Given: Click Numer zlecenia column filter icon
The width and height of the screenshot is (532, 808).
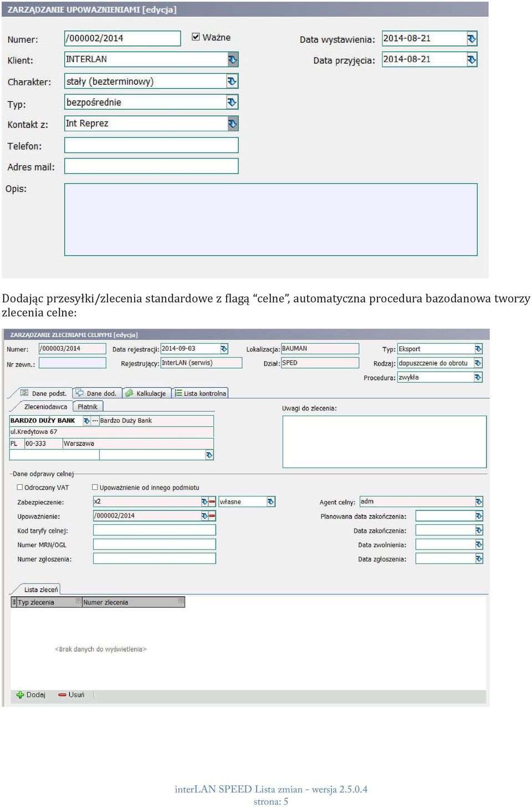Looking at the screenshot, I should tap(181, 601).
